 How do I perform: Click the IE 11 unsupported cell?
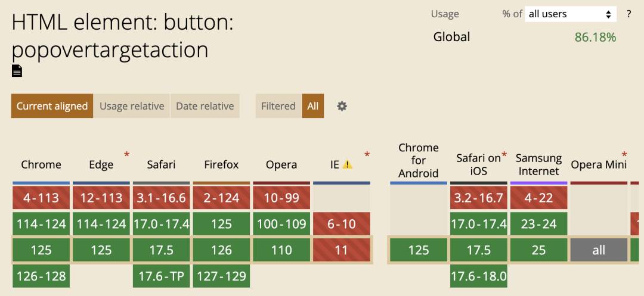coord(341,250)
